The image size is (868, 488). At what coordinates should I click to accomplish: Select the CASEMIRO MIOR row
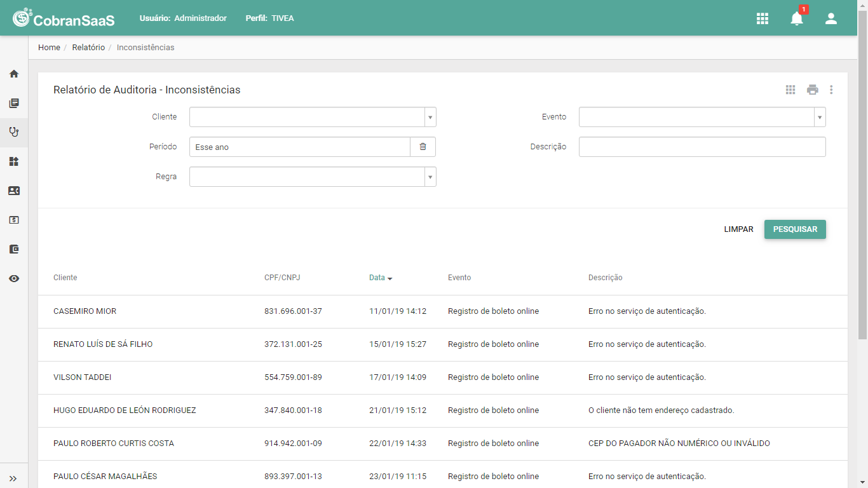(443, 311)
